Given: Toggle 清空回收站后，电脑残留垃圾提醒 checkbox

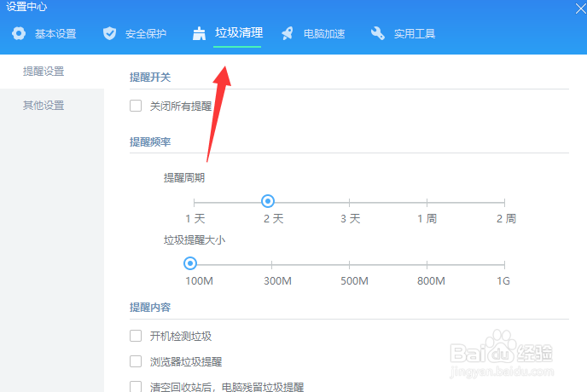Looking at the screenshot, I should (136, 386).
